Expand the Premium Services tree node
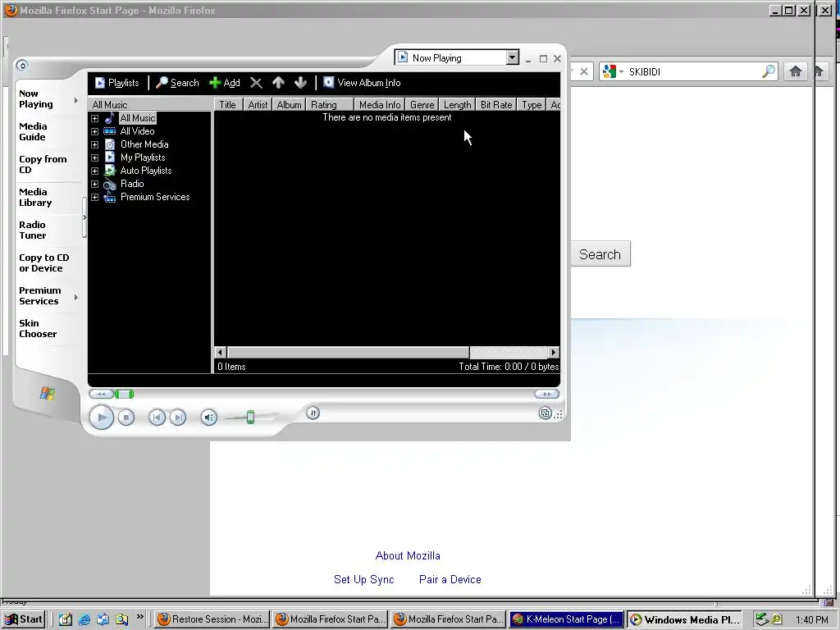The image size is (840, 630). click(95, 197)
